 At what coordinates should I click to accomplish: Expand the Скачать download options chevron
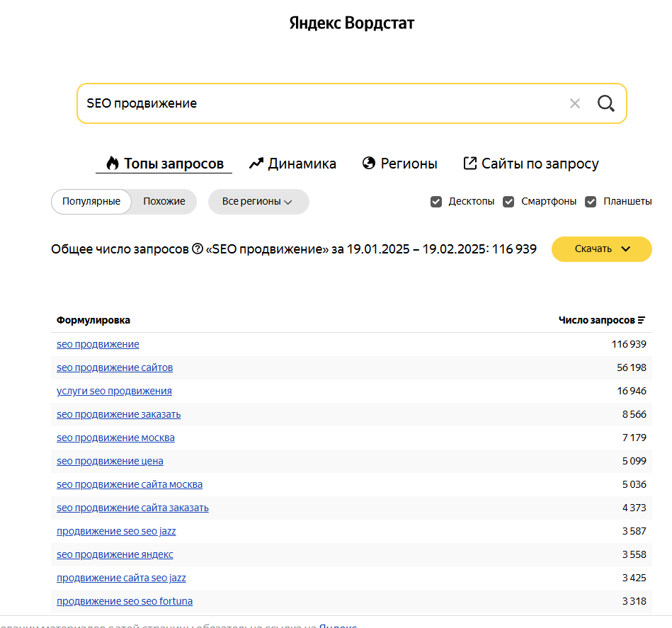coord(624,249)
